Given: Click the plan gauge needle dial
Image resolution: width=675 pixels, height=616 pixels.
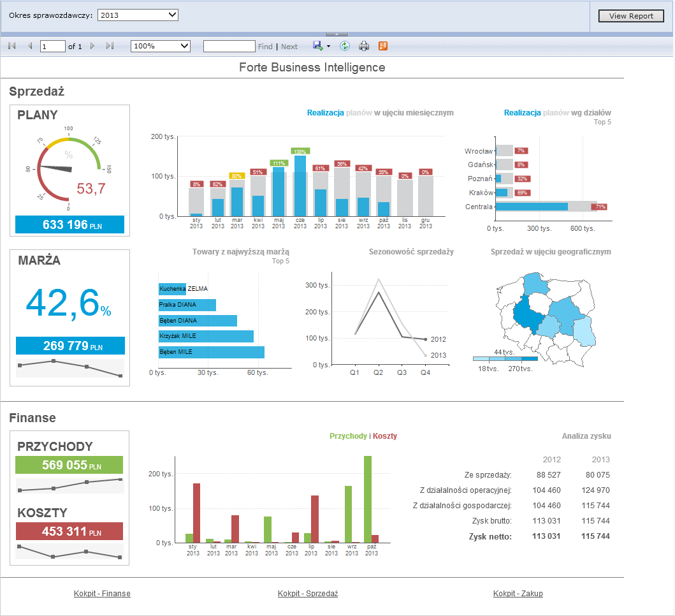Looking at the screenshot, I should pyautogui.click(x=56, y=168).
